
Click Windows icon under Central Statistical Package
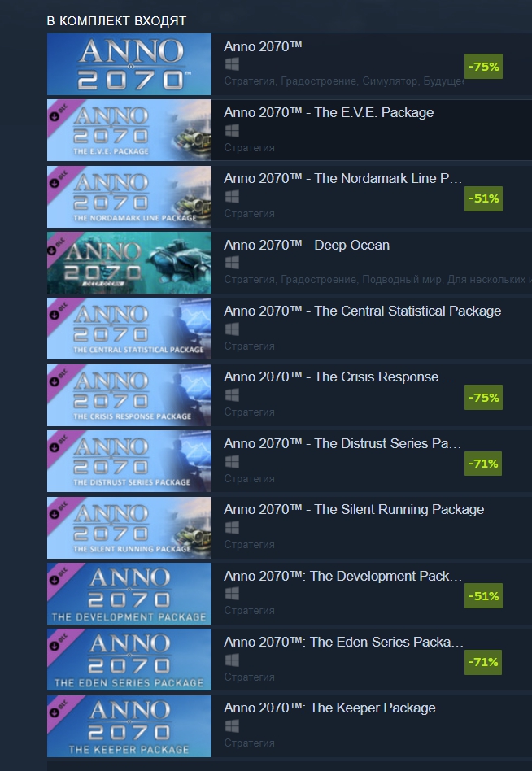tap(232, 329)
